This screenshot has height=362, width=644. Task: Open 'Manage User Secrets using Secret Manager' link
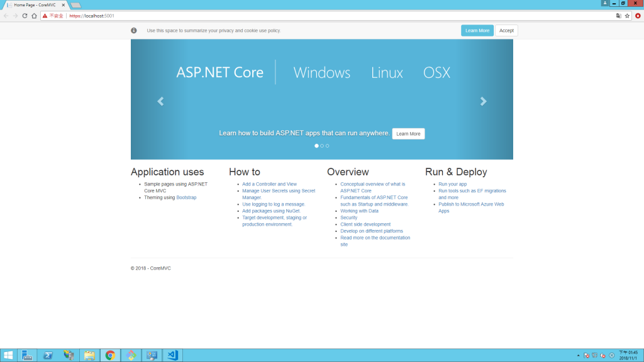279,194
